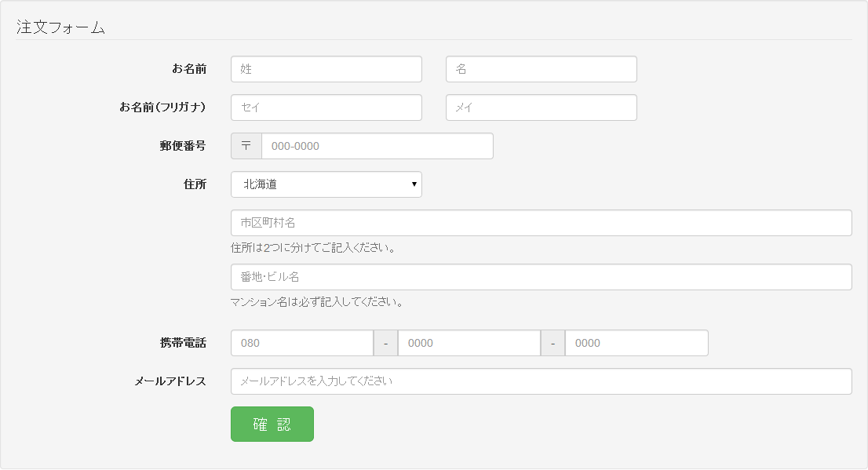Click the 000-0000 postal code field
The height and width of the screenshot is (470, 868).
377,146
